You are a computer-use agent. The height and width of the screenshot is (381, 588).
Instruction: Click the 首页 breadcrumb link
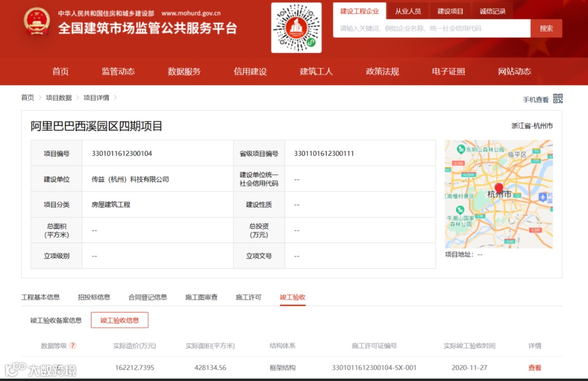pos(27,98)
